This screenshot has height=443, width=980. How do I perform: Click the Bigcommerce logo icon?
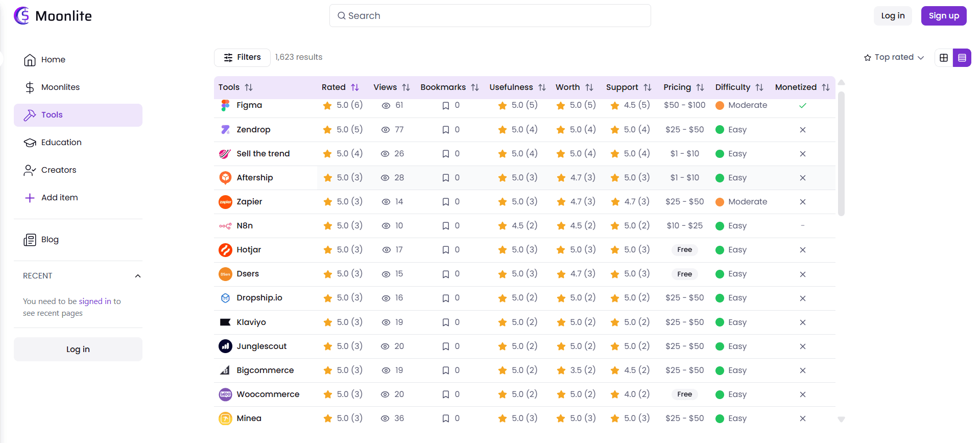[225, 370]
